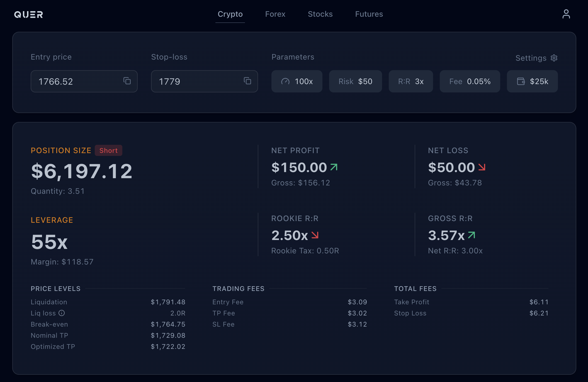Click the Net Profit green up arrow
Viewport: 588px width, 382px height.
click(334, 167)
